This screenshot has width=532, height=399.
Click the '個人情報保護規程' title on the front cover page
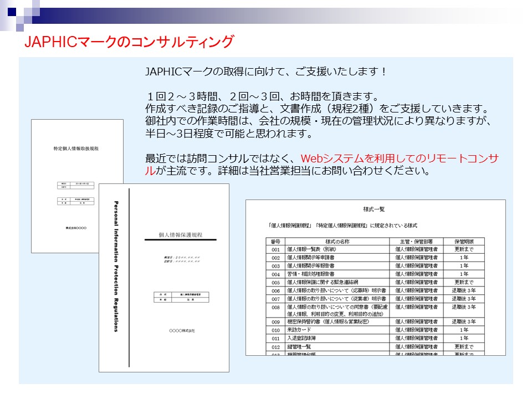click(181, 235)
